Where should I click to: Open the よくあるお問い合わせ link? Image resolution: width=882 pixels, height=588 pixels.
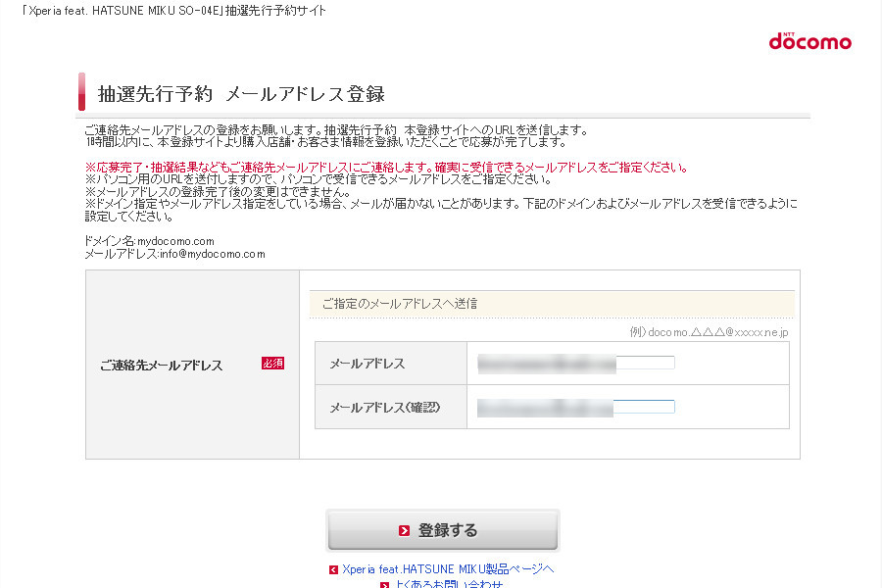(x=448, y=584)
